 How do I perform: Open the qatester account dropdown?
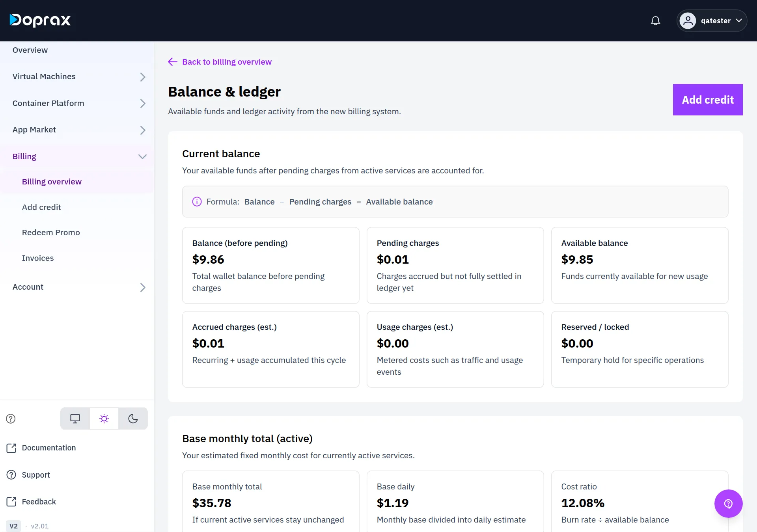712,20
